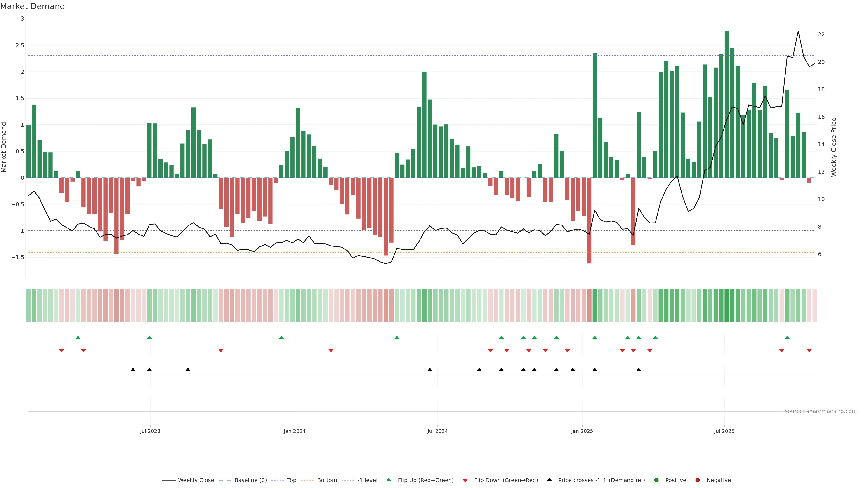Click the leftmost black price-cross triangle marker
868x488 pixels.
pyautogui.click(x=133, y=370)
